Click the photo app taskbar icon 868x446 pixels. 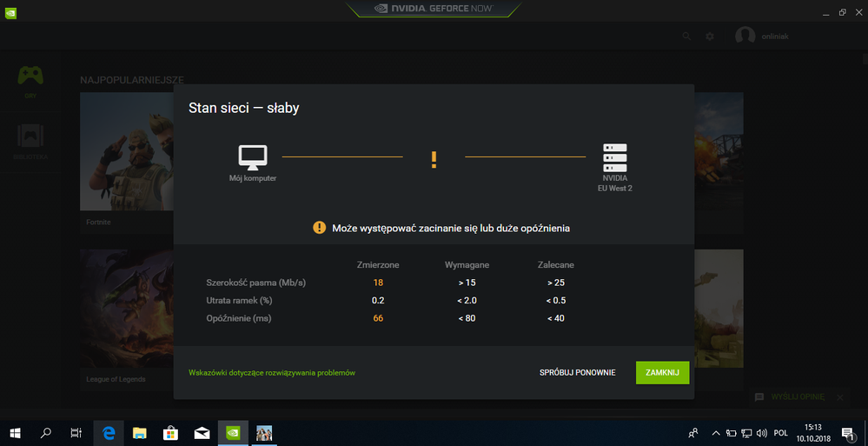[x=263, y=433]
